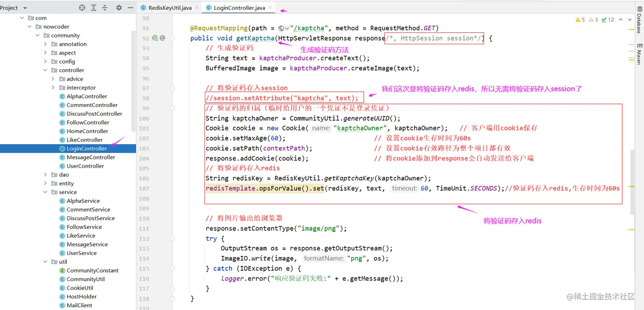Click the typo count 12 indicator
Viewport: 644px width, 310px height.
(607, 20)
